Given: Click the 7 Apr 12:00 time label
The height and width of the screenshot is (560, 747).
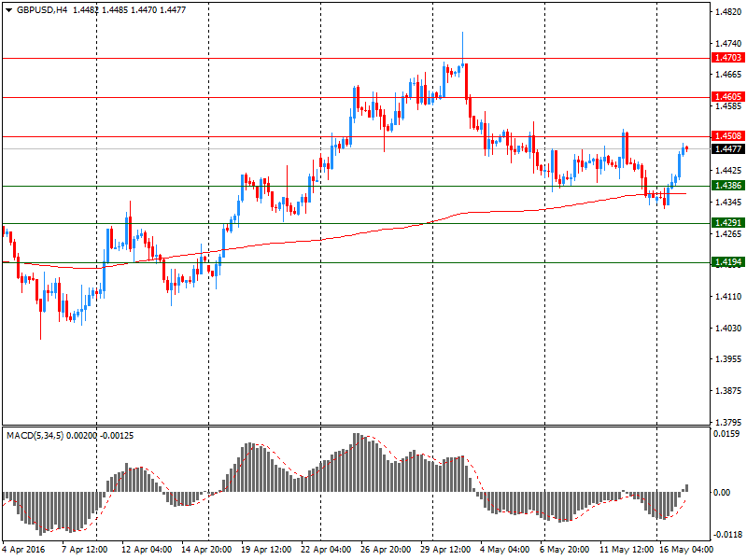Looking at the screenshot, I should pos(85,550).
